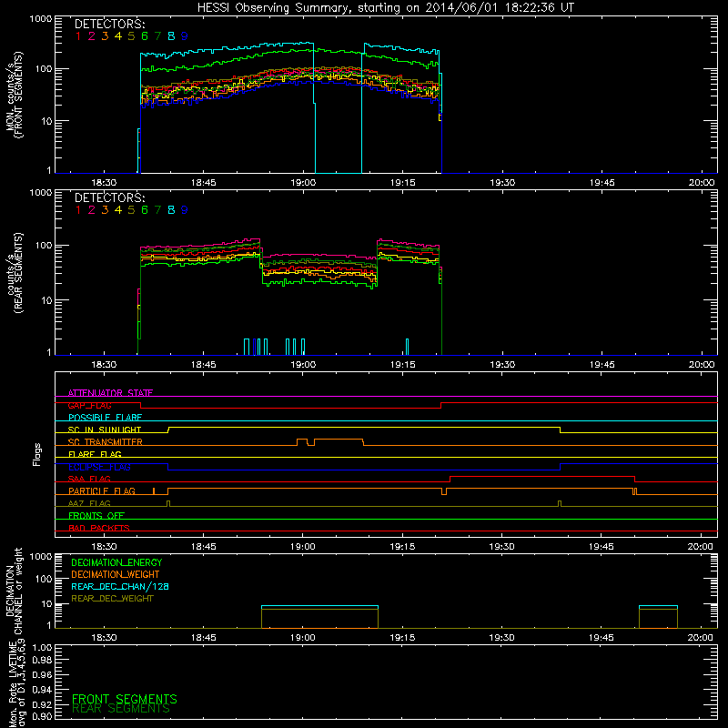
Task: Click the 1.00 tick on the livetime axis
Action: [42, 648]
